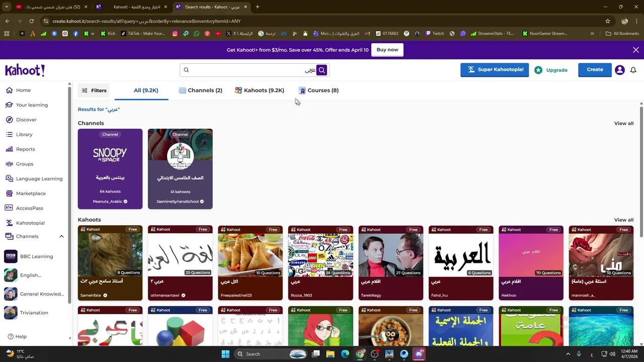The height and width of the screenshot is (362, 644).
Task: Open General Knowledge channel in sidebar
Action: 33,294
